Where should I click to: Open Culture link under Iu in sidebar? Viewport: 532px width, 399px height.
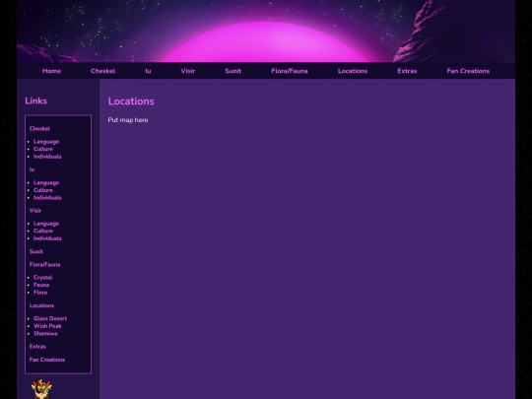pyautogui.click(x=43, y=190)
